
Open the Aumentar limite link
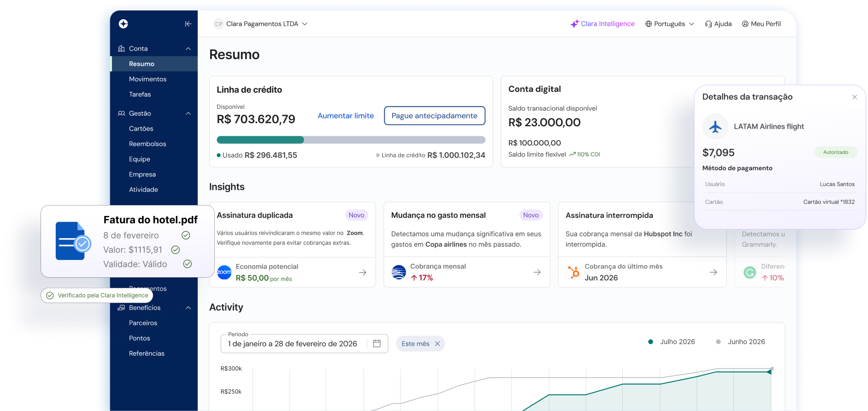click(x=345, y=116)
